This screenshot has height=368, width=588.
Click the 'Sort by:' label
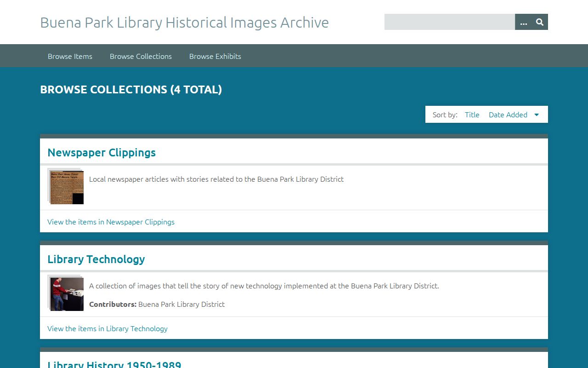445,115
